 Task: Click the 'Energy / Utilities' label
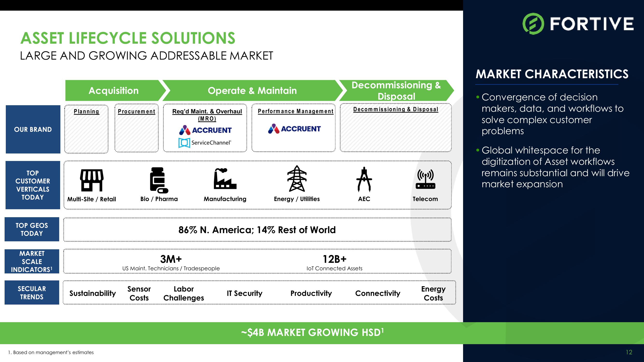297,199
